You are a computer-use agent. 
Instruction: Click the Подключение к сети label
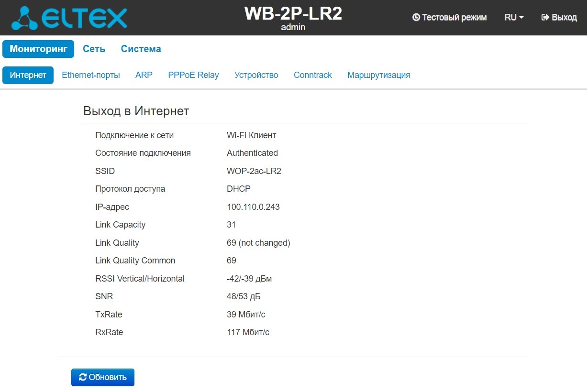134,135
